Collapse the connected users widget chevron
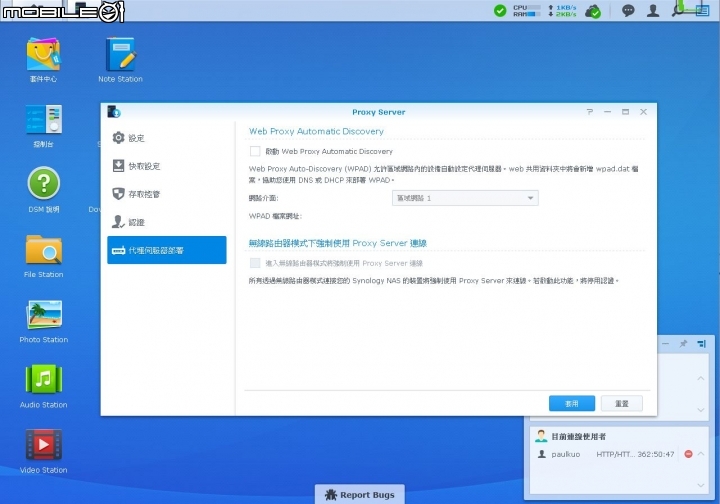This screenshot has width=720, height=504. pyautogui.click(x=701, y=454)
